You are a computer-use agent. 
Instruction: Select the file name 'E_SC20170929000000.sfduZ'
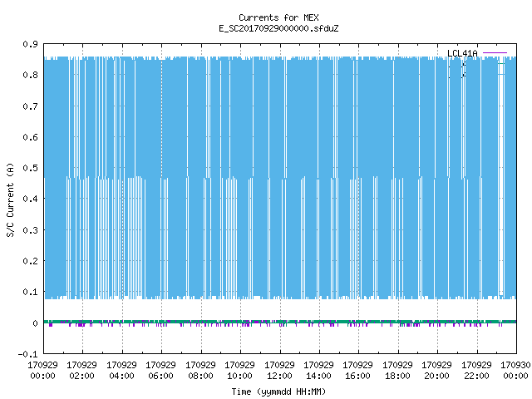pyautogui.click(x=278, y=28)
